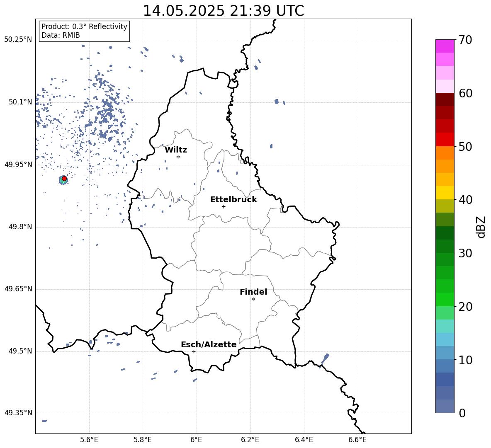Click the dBZ colorbar axis label
The width and height of the screenshot is (491, 448).
pos(481,227)
